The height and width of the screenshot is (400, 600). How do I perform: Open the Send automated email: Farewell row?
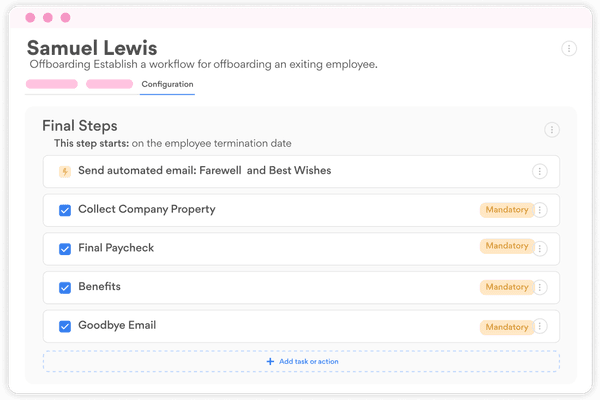(205, 171)
